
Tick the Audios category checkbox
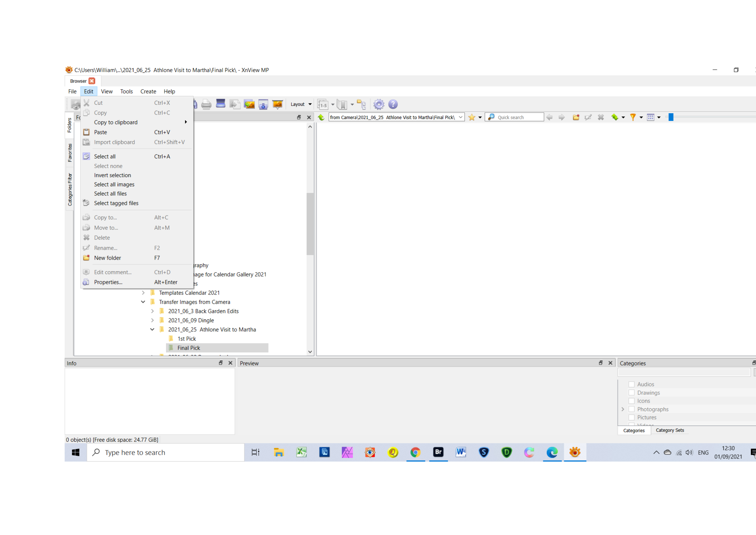click(631, 384)
